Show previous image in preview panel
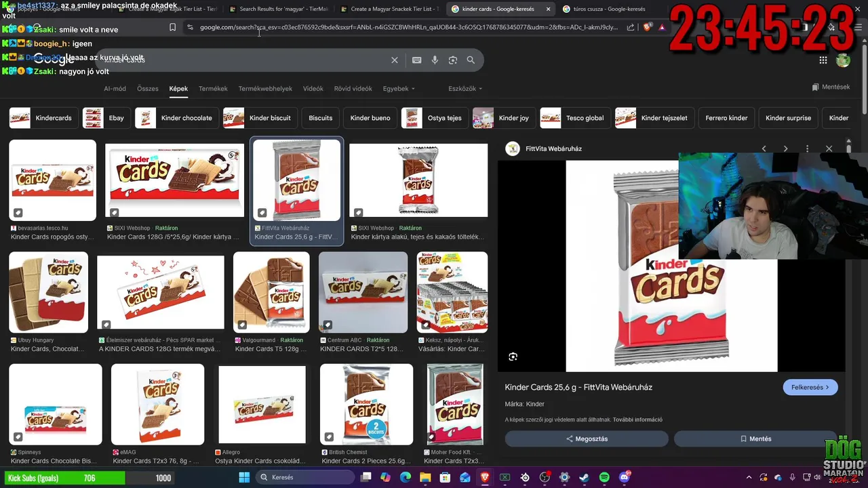This screenshot has width=868, height=488. click(764, 148)
